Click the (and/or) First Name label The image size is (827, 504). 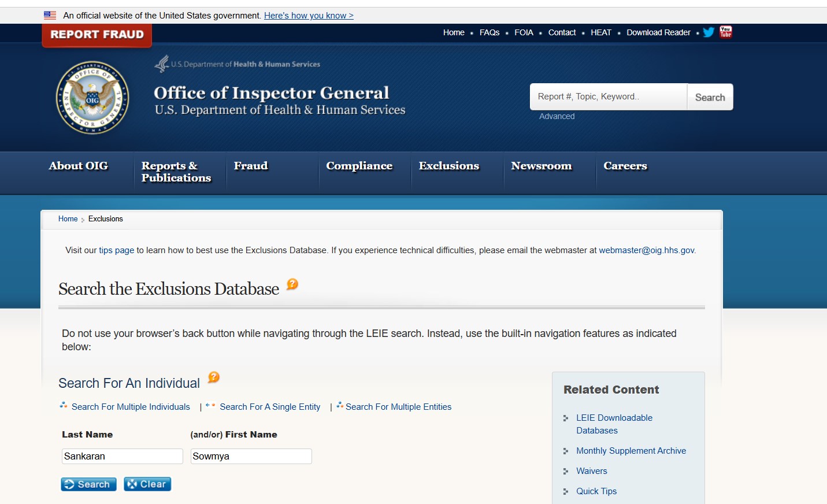(x=233, y=435)
